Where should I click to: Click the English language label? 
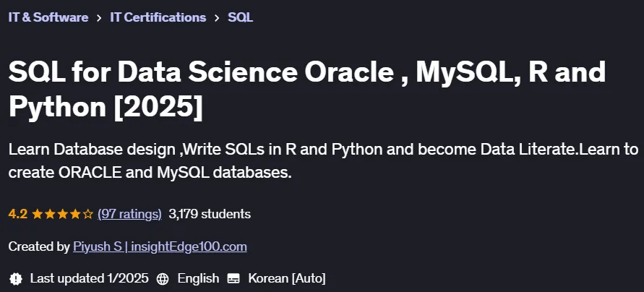198,278
